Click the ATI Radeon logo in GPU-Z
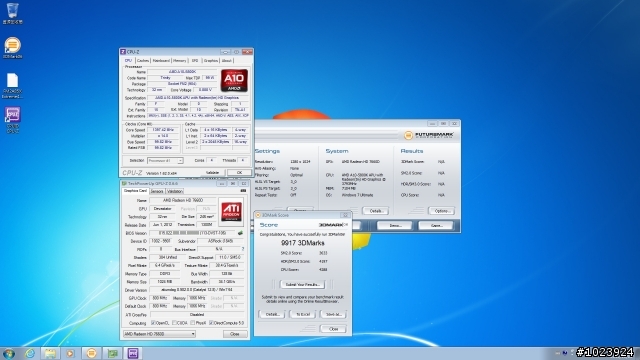This screenshot has height=360, width=640. (231, 211)
